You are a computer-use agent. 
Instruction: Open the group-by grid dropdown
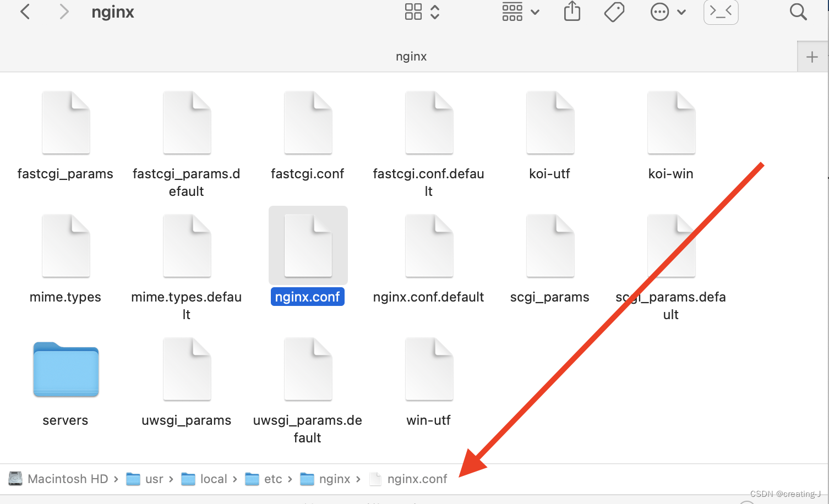pyautogui.click(x=520, y=12)
